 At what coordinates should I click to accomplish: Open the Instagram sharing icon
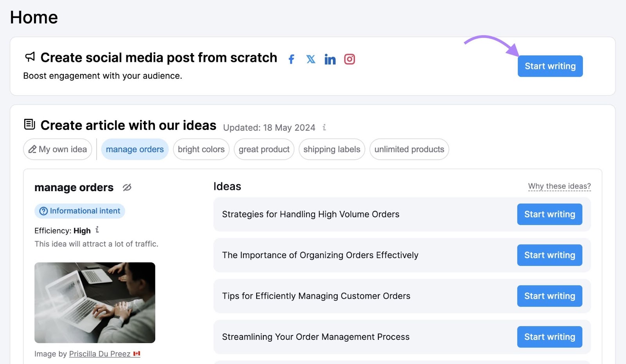click(x=349, y=59)
